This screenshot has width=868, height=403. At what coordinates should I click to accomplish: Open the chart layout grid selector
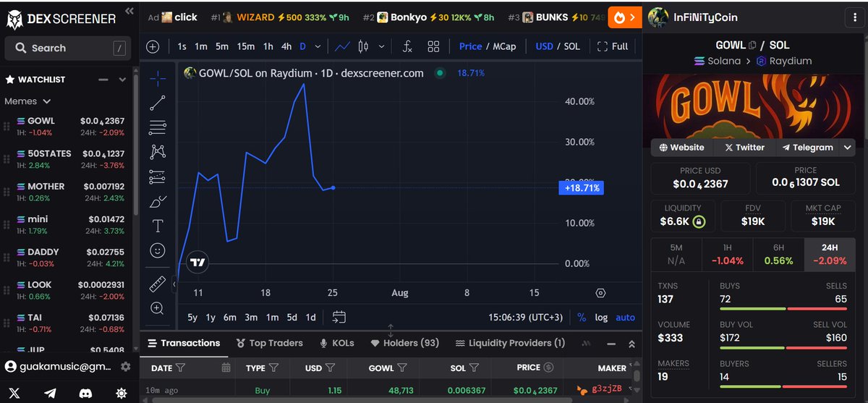433,46
